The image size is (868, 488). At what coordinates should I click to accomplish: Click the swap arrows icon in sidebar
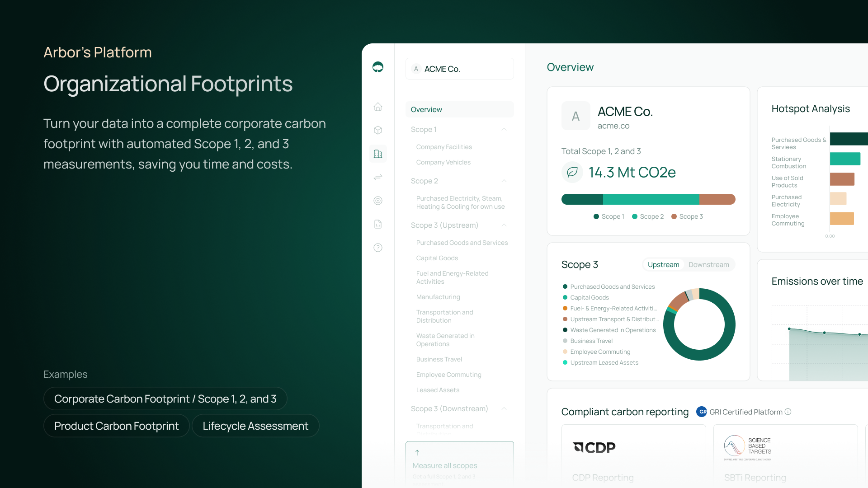point(378,177)
